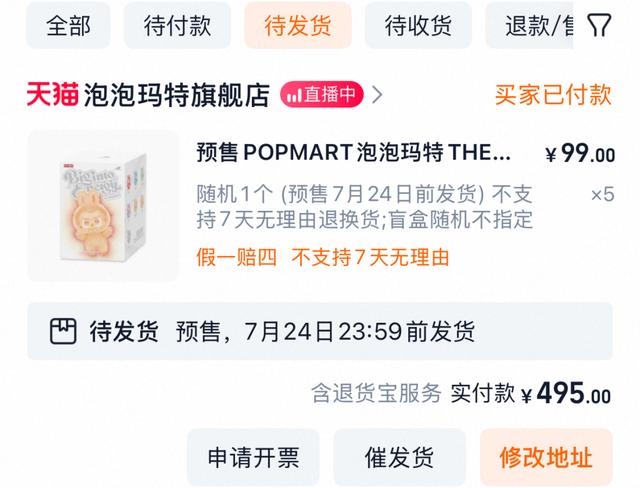
Task: Open the 待收货 tab
Action: [418, 25]
